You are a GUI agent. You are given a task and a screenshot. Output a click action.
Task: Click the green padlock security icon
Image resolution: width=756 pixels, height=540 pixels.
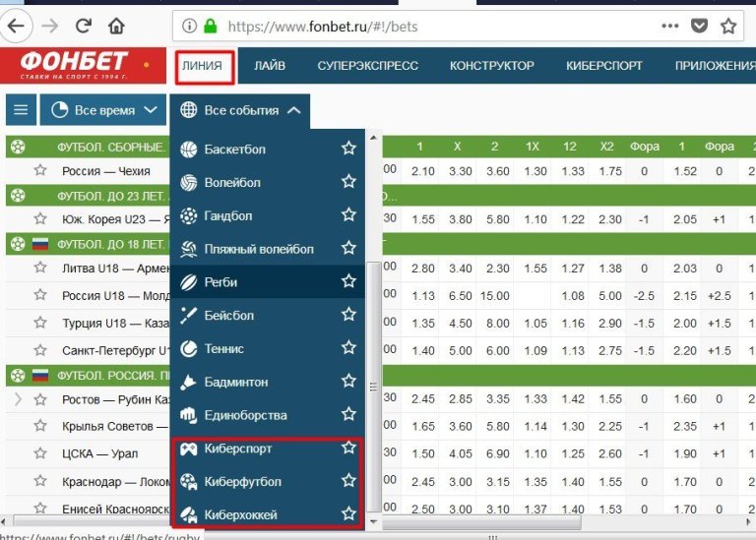[211, 26]
